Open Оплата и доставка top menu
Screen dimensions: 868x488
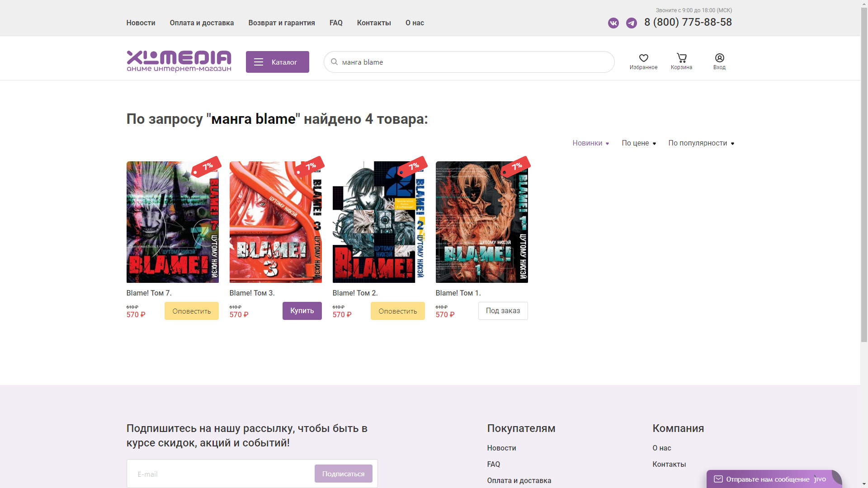pyautogui.click(x=202, y=23)
